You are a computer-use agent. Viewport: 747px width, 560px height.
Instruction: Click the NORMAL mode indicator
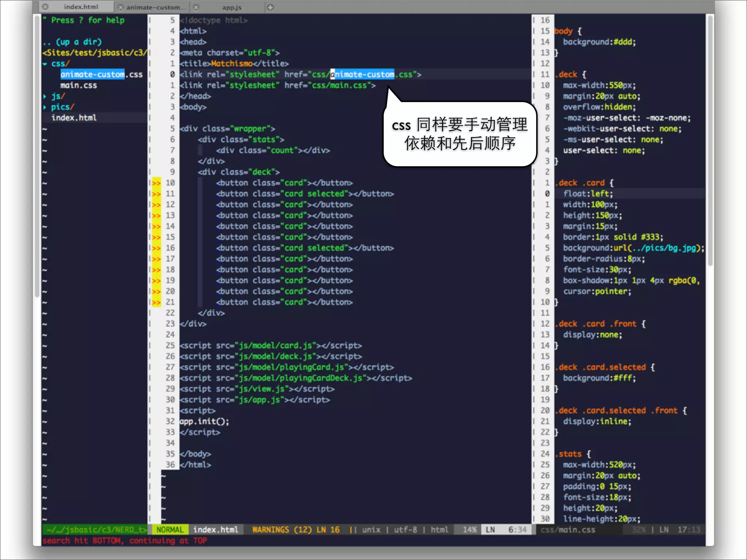pyautogui.click(x=170, y=530)
